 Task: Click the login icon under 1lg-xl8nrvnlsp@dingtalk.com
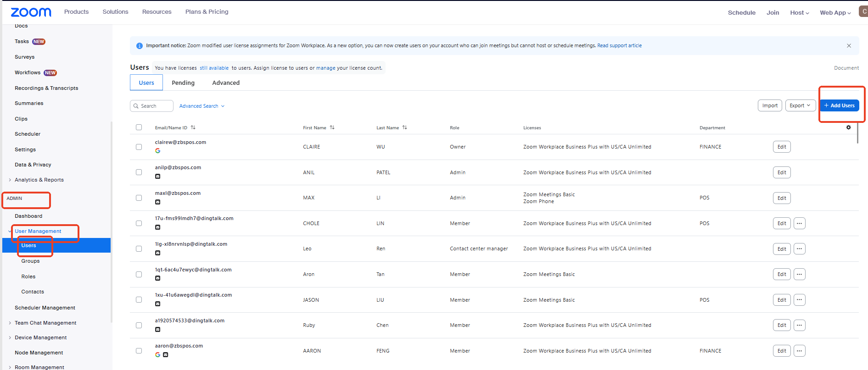(x=158, y=253)
